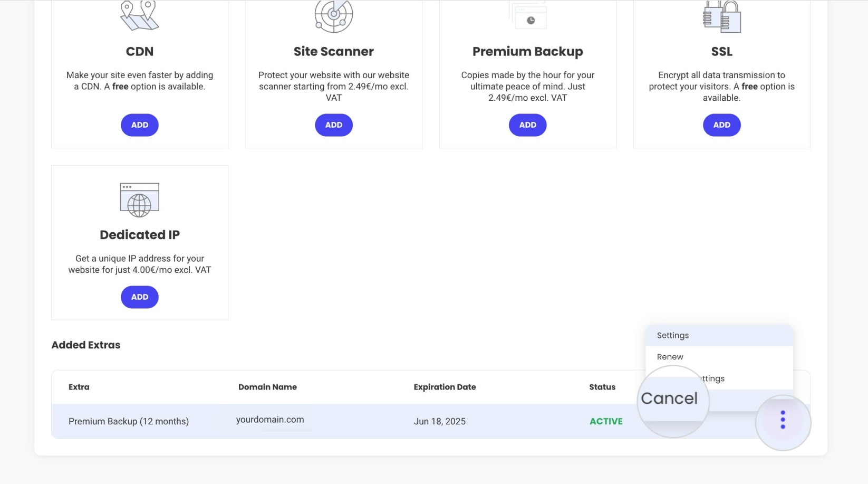Choose the partially visible settings menu entry

[x=712, y=378]
